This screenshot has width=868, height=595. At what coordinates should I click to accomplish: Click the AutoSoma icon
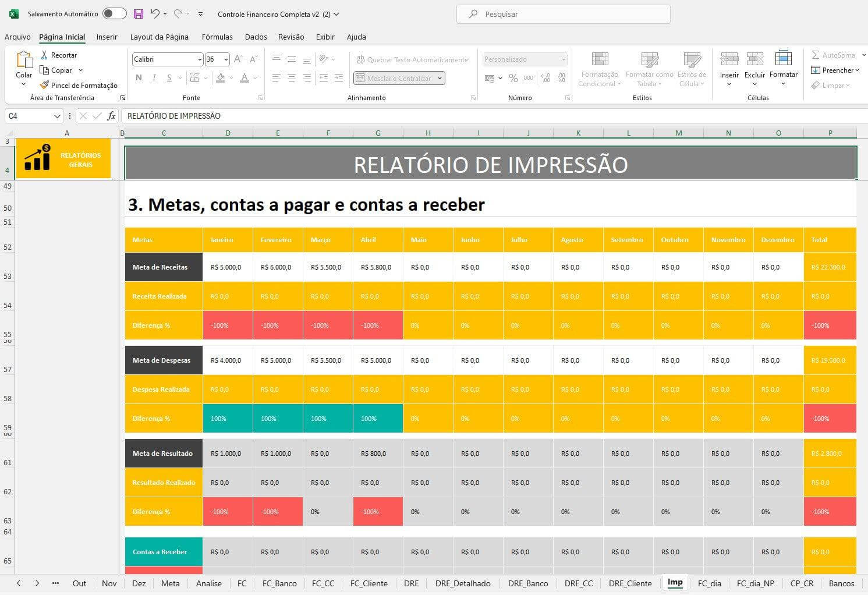pyautogui.click(x=816, y=55)
